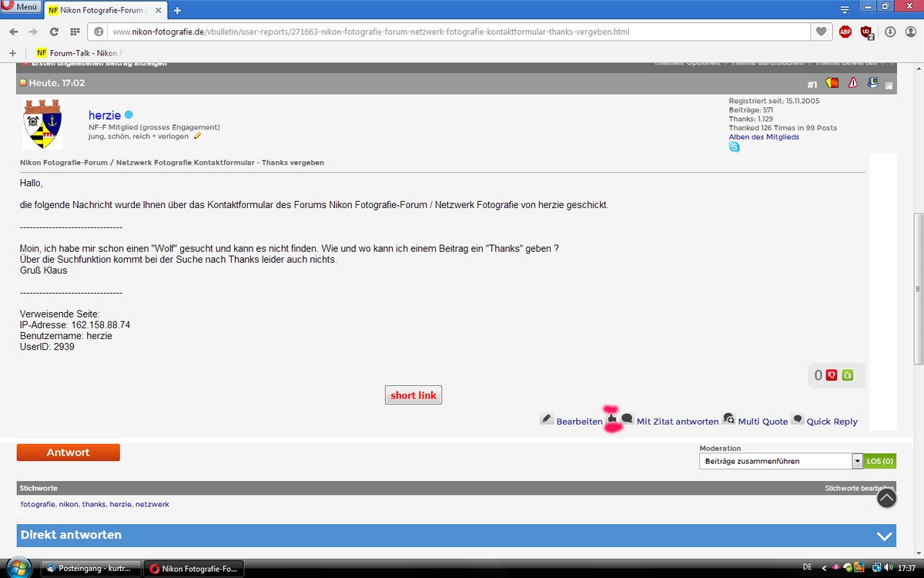The height and width of the screenshot is (578, 924).
Task: Open the uBlock Origin extension
Action: click(x=868, y=32)
